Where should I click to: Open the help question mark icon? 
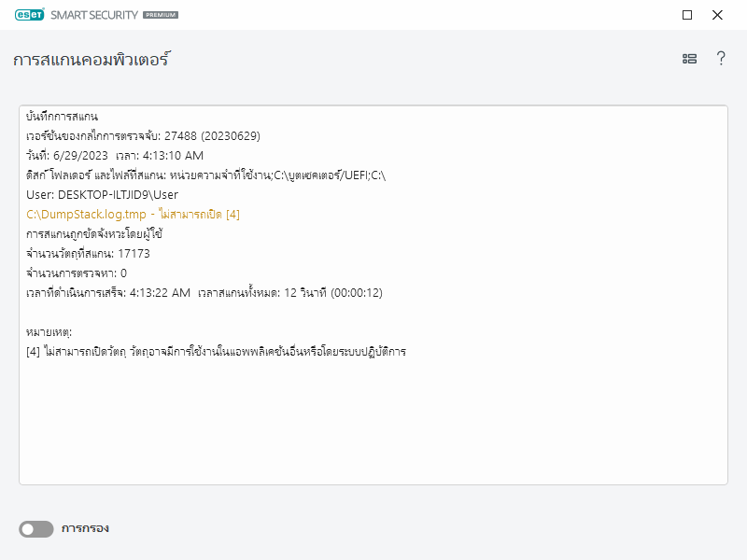point(721,59)
